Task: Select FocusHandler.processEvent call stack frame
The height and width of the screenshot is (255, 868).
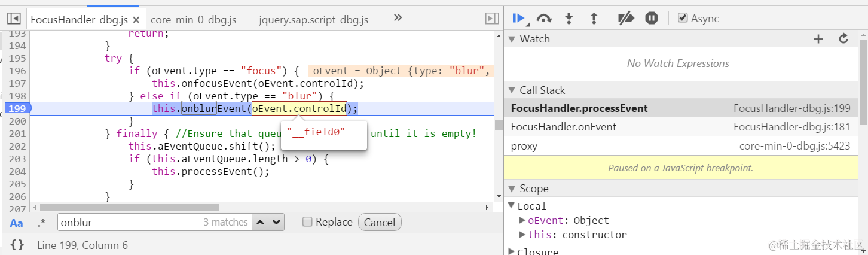Action: [681, 108]
